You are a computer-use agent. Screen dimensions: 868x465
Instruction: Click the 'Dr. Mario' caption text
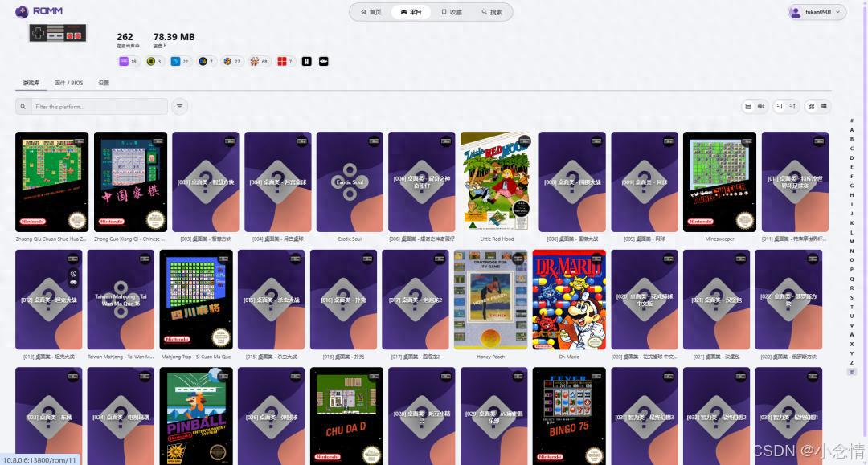568,357
